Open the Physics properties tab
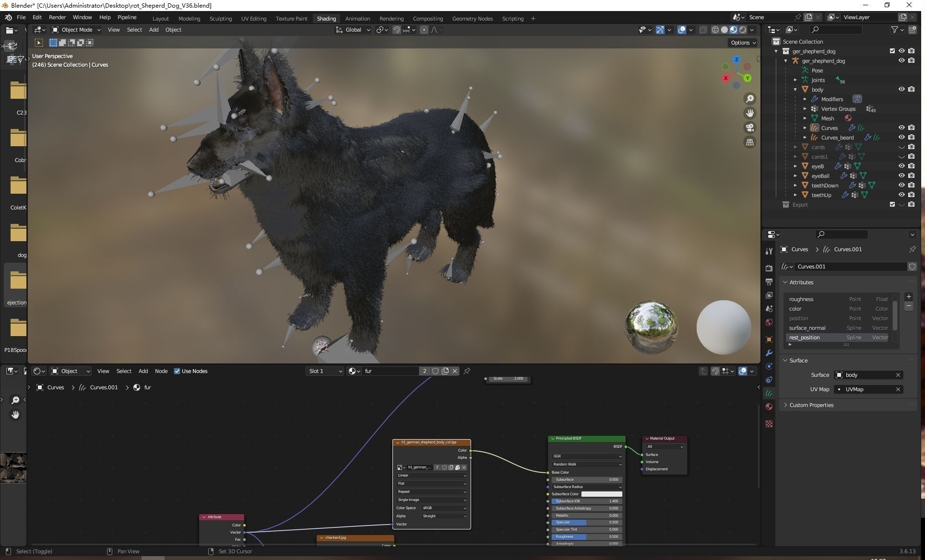This screenshot has width=925, height=560. [x=769, y=366]
